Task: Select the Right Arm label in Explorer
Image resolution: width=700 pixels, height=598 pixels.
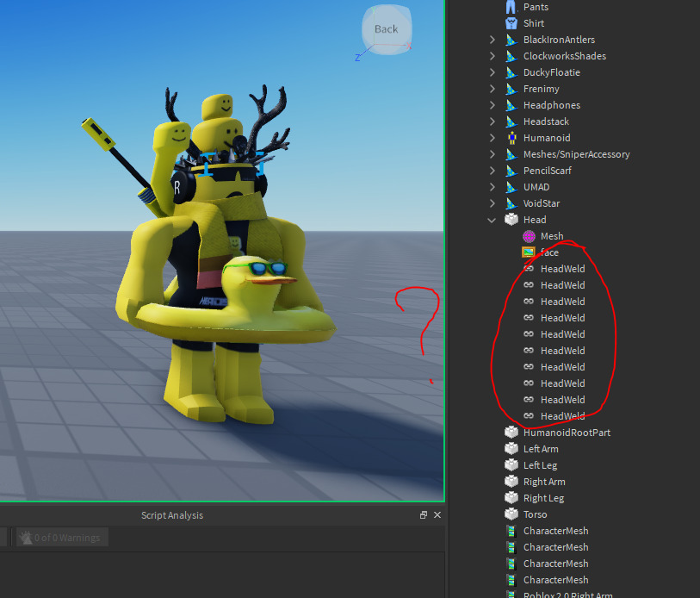Action: click(x=544, y=482)
